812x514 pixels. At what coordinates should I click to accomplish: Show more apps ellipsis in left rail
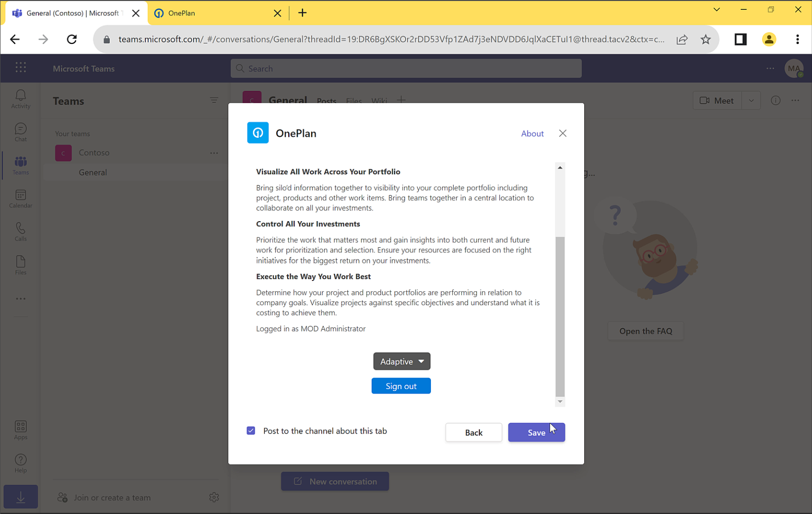[x=20, y=299]
